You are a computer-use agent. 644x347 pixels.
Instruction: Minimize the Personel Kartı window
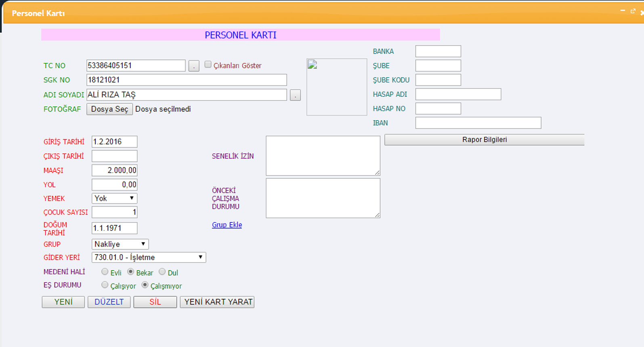(x=623, y=11)
